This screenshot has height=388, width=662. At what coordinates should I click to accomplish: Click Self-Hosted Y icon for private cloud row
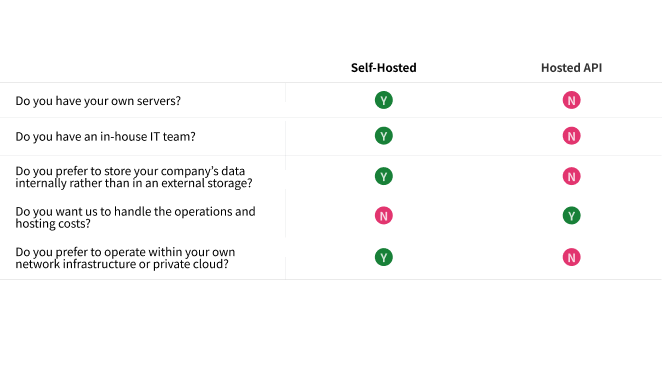coord(383,257)
